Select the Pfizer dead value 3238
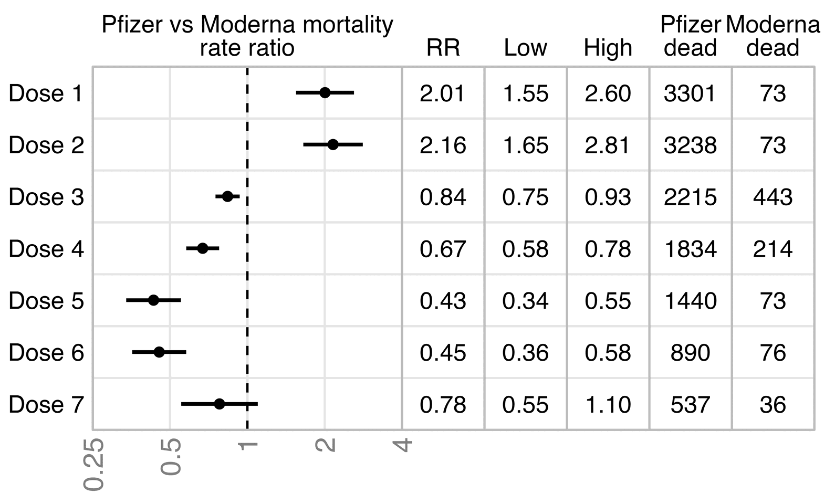The height and width of the screenshot is (504, 835). click(x=690, y=145)
